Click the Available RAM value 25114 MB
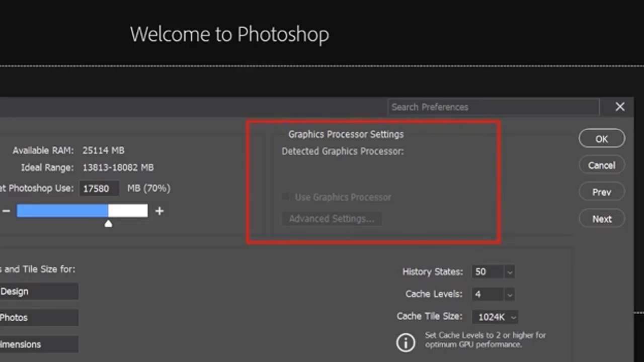 103,150
